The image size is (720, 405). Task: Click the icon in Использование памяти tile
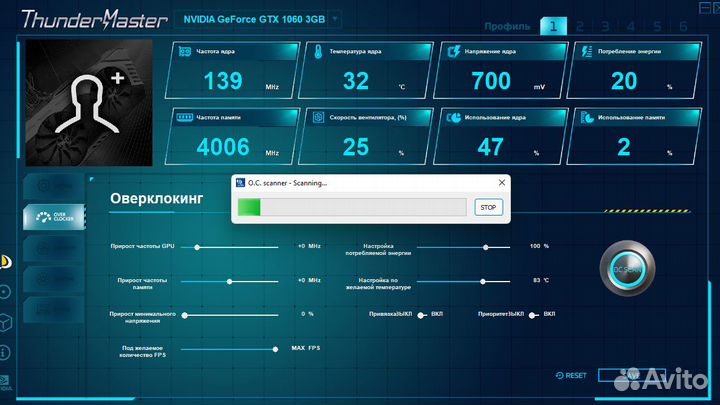(587, 118)
